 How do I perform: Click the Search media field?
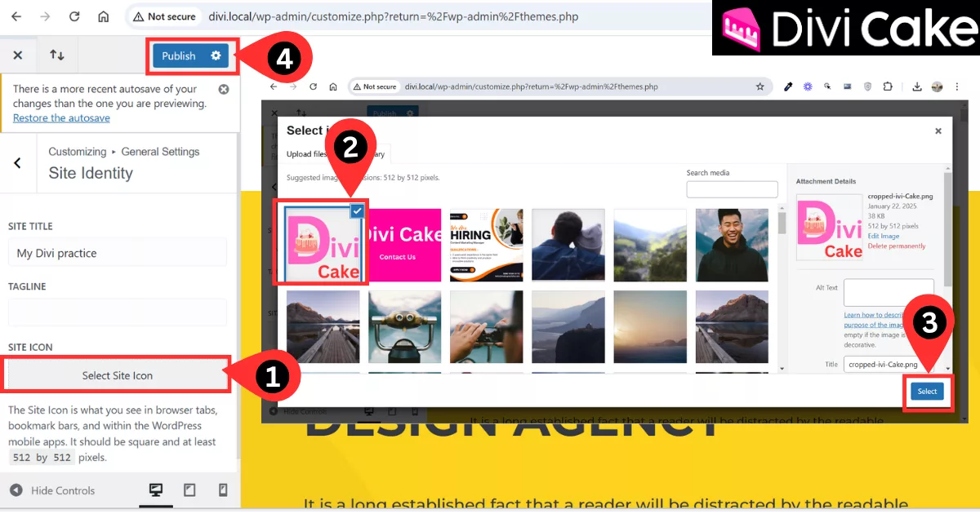pyautogui.click(x=732, y=189)
